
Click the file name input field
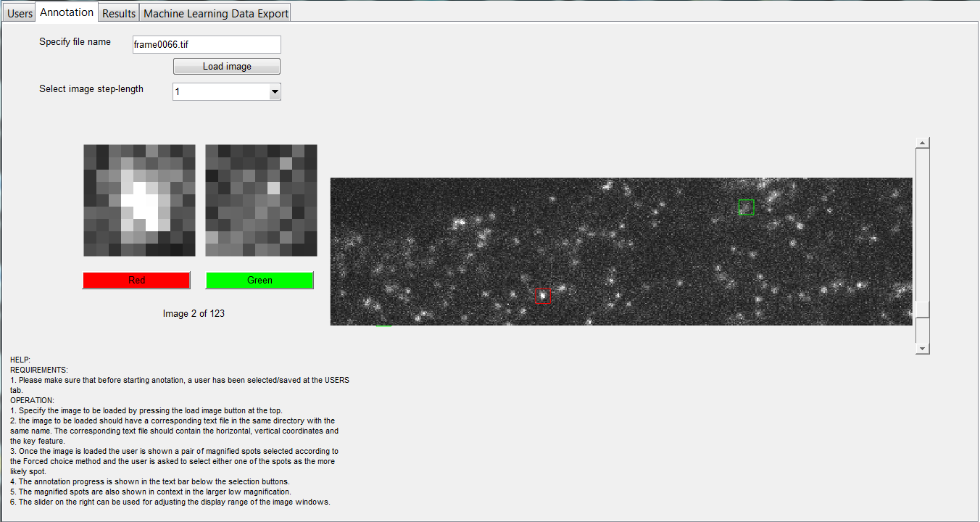coord(207,44)
